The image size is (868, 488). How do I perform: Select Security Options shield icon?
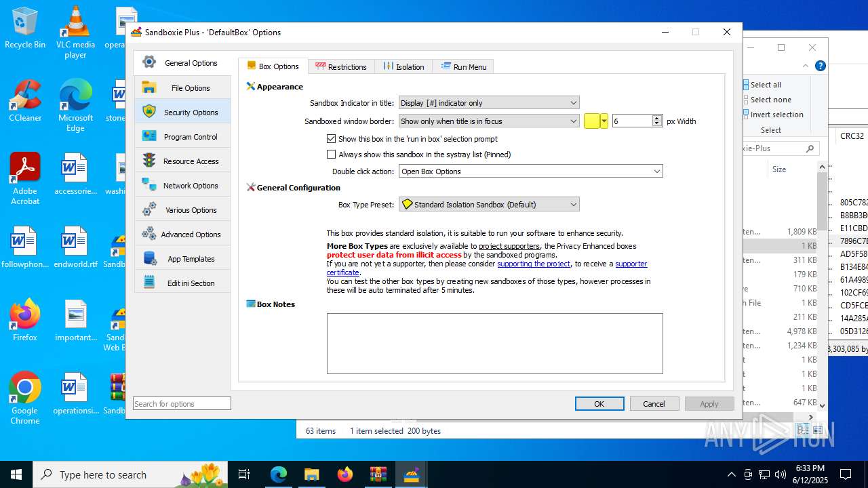pyautogui.click(x=149, y=112)
